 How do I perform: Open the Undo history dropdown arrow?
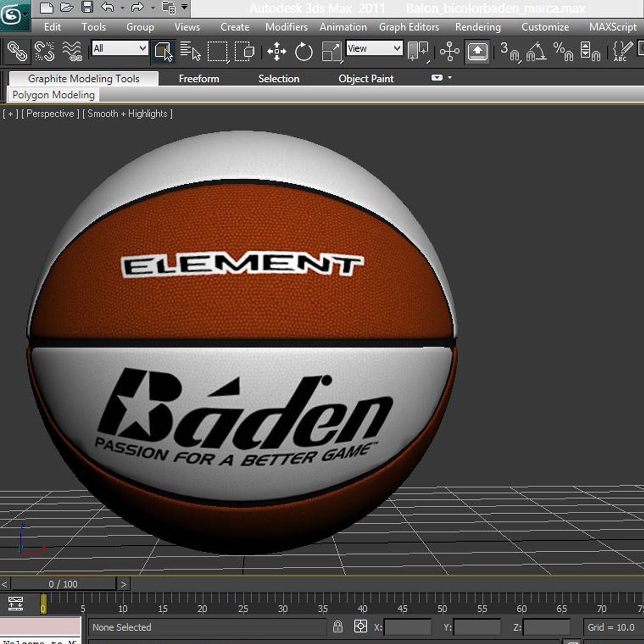tap(122, 8)
